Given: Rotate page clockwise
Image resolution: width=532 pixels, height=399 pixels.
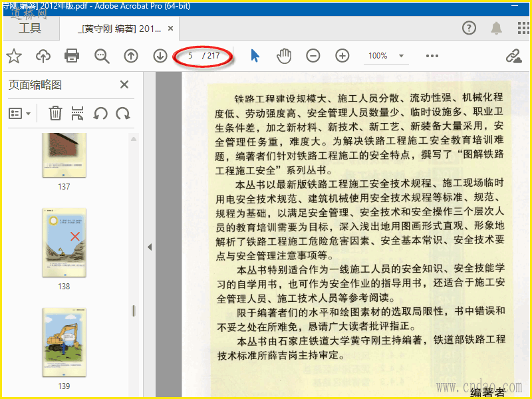Looking at the screenshot, I should (x=123, y=113).
